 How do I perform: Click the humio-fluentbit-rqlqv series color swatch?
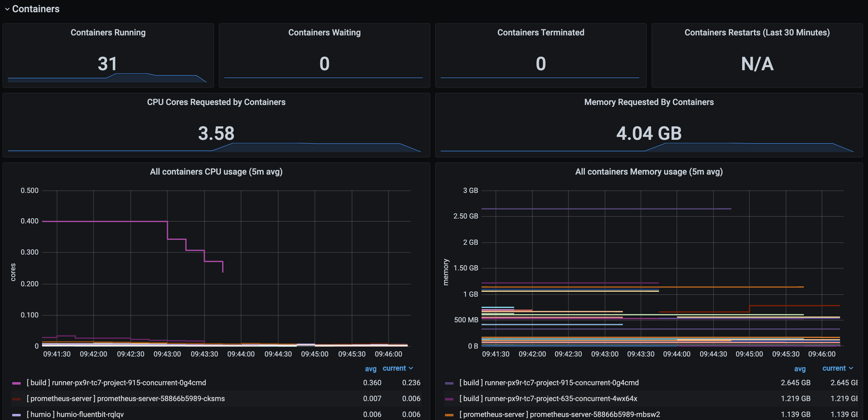point(16,415)
